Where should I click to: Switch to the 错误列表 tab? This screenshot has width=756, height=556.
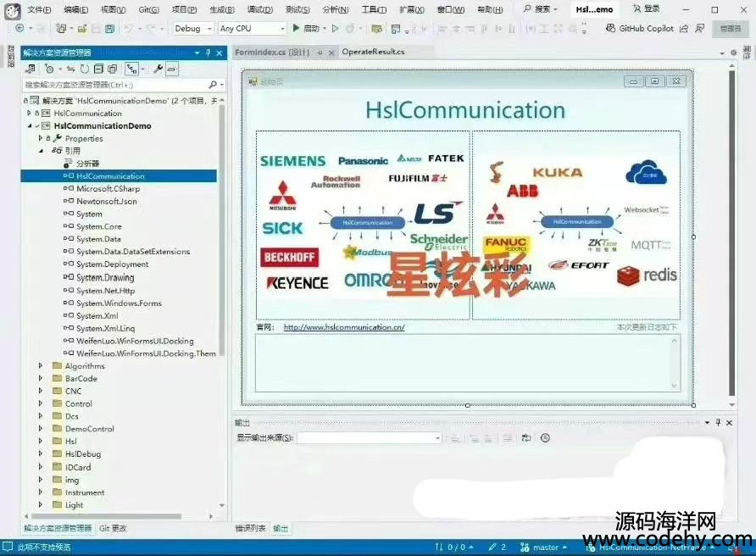click(x=250, y=528)
